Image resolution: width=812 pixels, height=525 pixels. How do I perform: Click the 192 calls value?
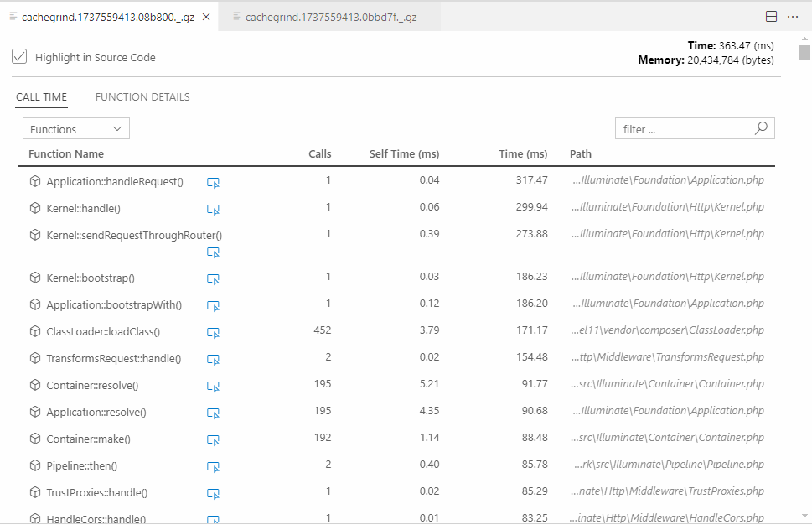322,438
